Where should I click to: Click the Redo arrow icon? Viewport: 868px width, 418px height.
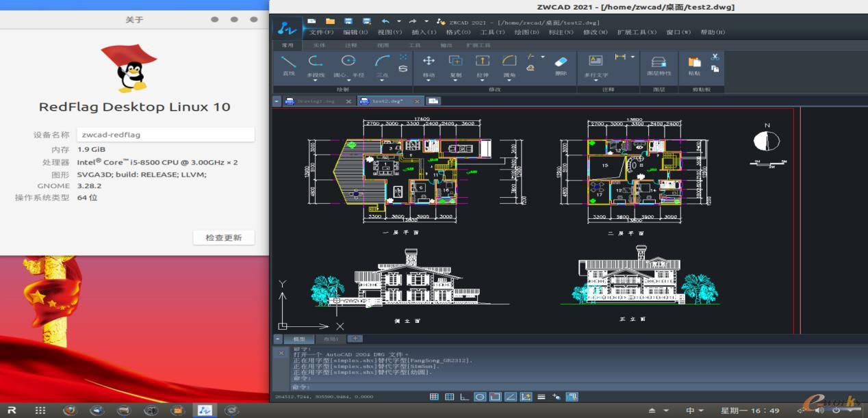pos(413,21)
